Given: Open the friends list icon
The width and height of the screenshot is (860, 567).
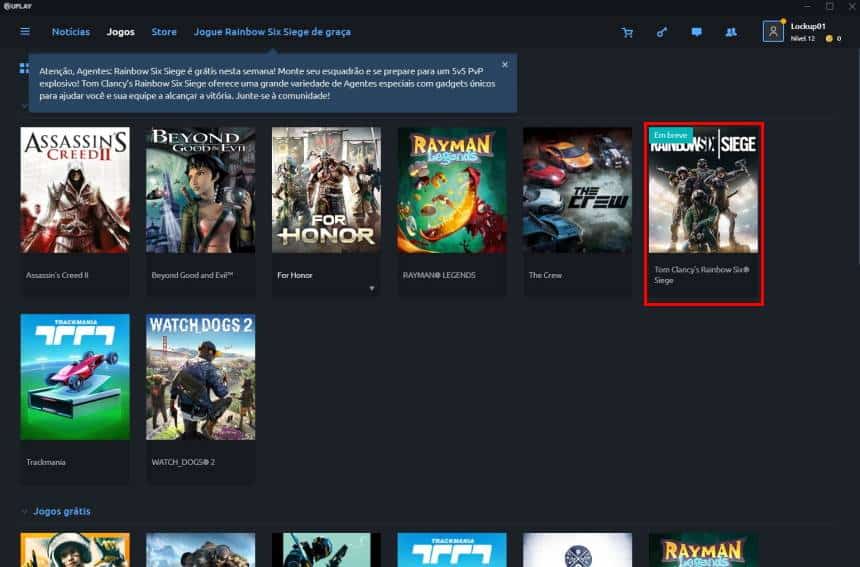Looking at the screenshot, I should (x=731, y=32).
